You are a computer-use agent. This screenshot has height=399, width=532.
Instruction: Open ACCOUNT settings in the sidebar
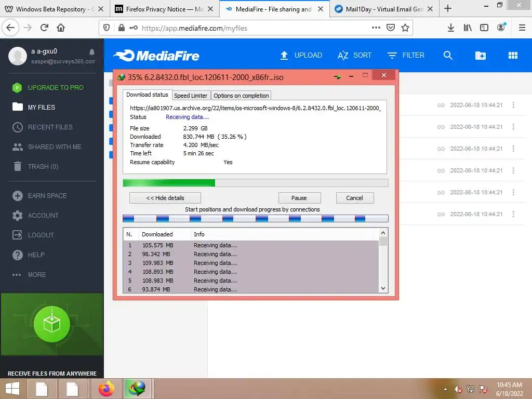coord(36,216)
